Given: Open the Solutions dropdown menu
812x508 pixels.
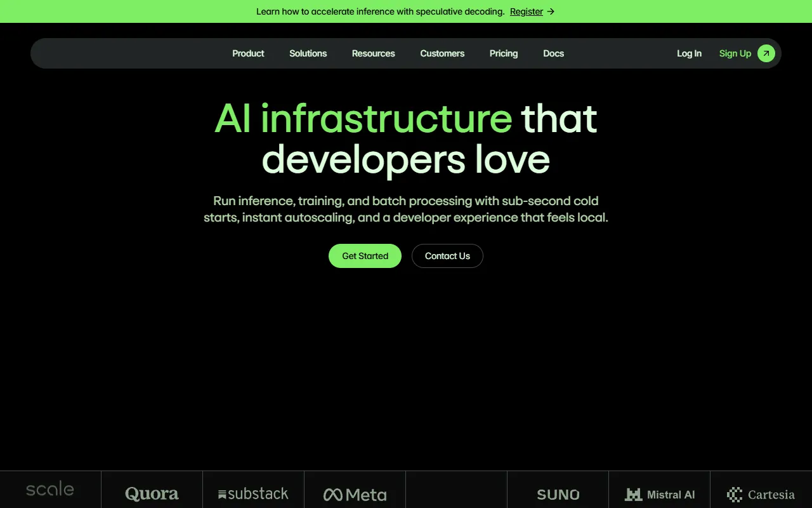Looking at the screenshot, I should click(x=308, y=53).
